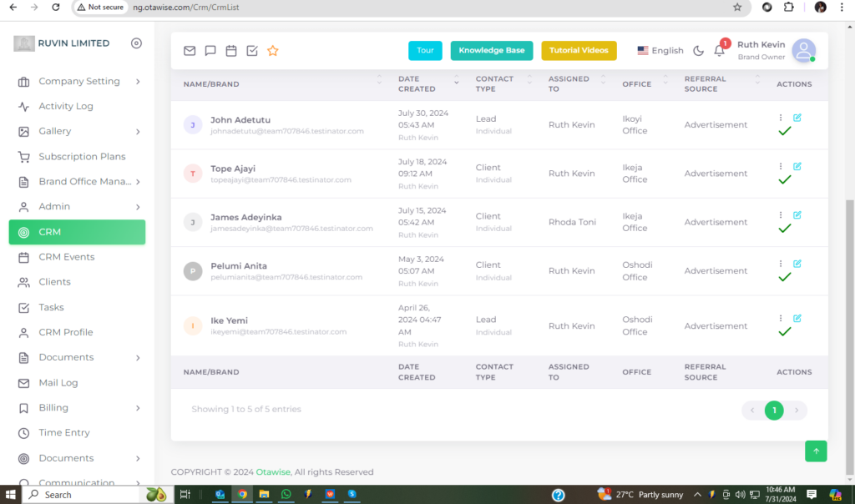
Task: Toggle the sidebar collapse circle next to RUVIN LIMITED
Action: click(x=136, y=43)
